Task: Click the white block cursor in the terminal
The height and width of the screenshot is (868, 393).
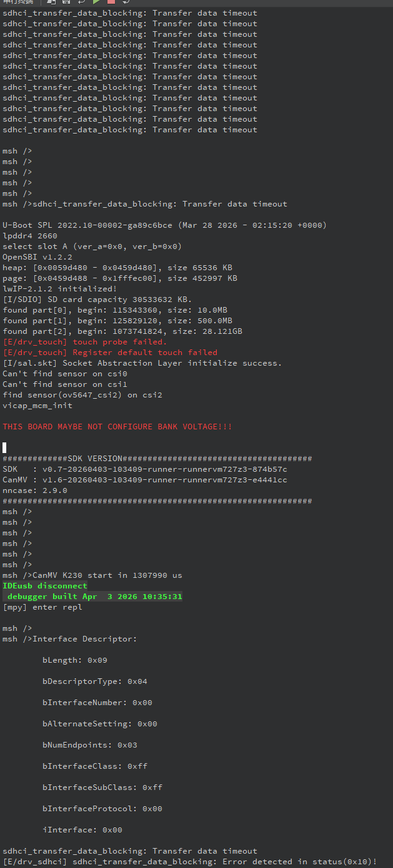Action: (x=4, y=447)
